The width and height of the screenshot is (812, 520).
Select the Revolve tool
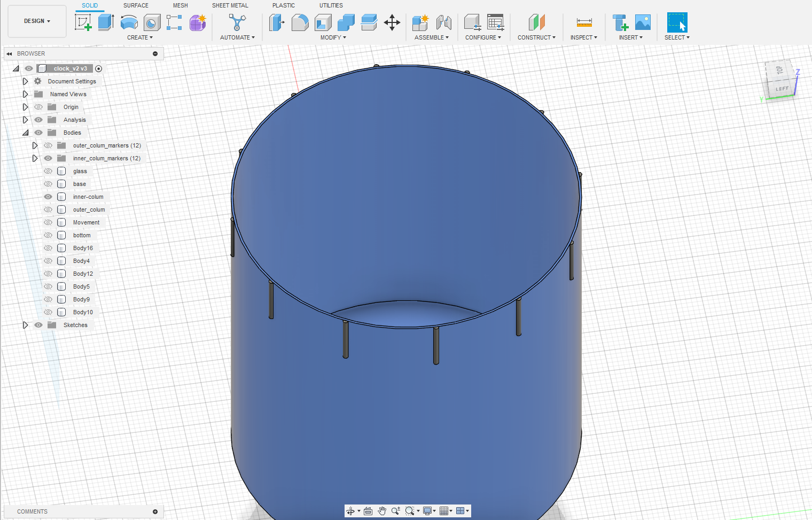pyautogui.click(x=129, y=22)
